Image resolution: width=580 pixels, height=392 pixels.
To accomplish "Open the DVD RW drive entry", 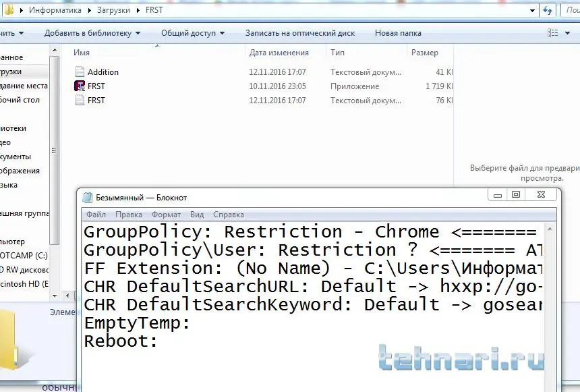I will click(x=24, y=270).
